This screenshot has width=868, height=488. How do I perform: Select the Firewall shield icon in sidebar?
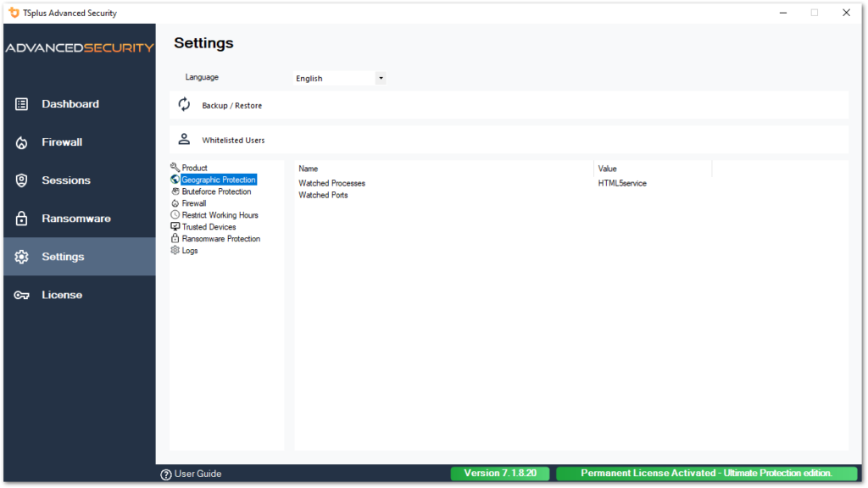tap(21, 141)
